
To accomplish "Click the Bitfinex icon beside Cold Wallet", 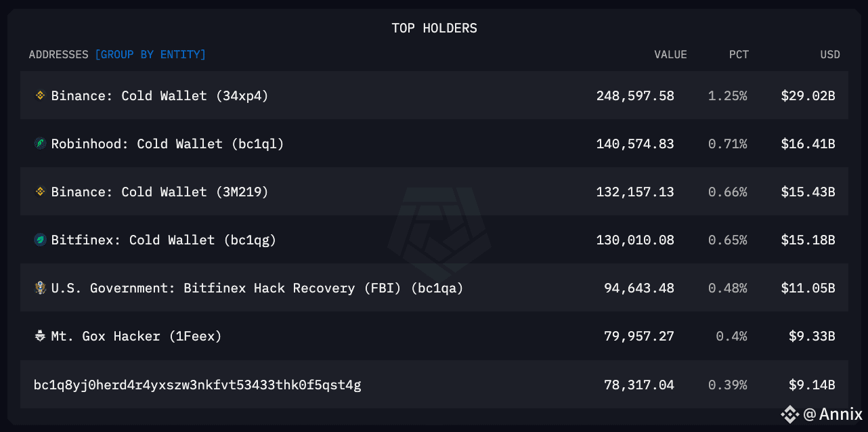I will coord(40,240).
